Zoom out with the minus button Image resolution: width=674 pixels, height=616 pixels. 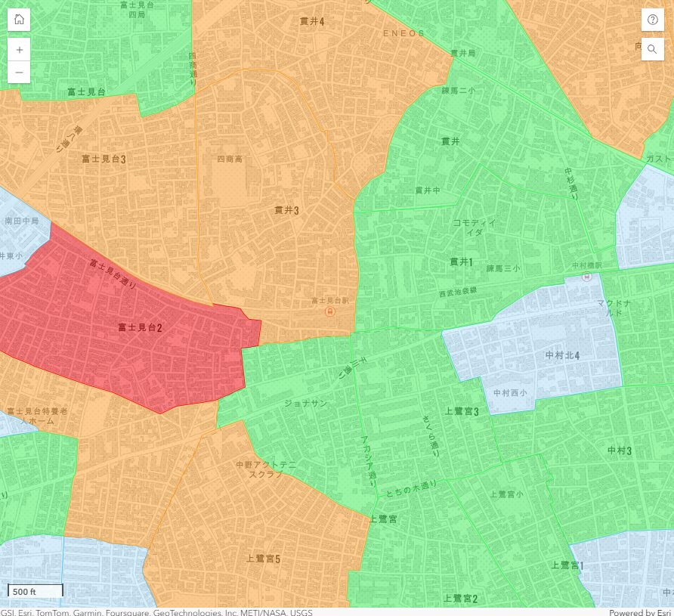(19, 72)
